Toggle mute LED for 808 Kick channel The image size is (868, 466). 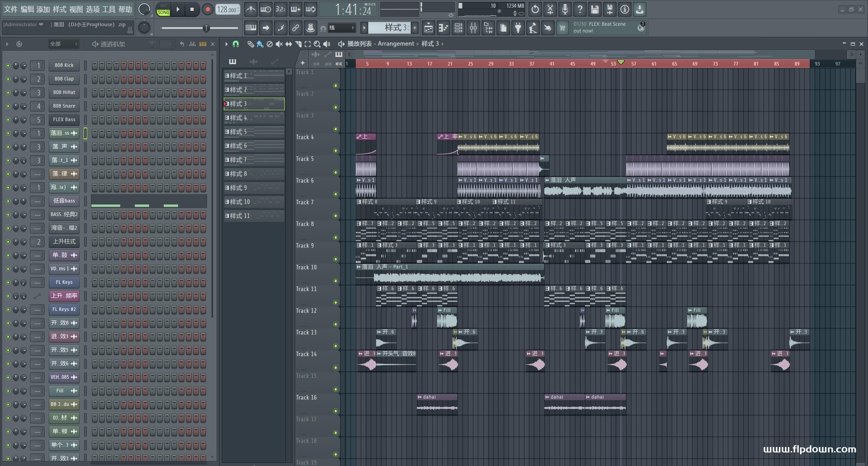point(8,66)
